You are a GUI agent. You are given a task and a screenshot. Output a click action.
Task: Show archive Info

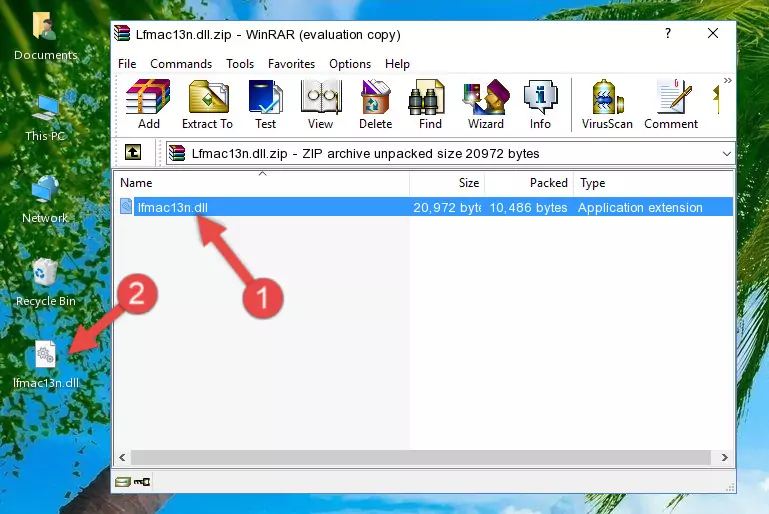click(x=540, y=104)
